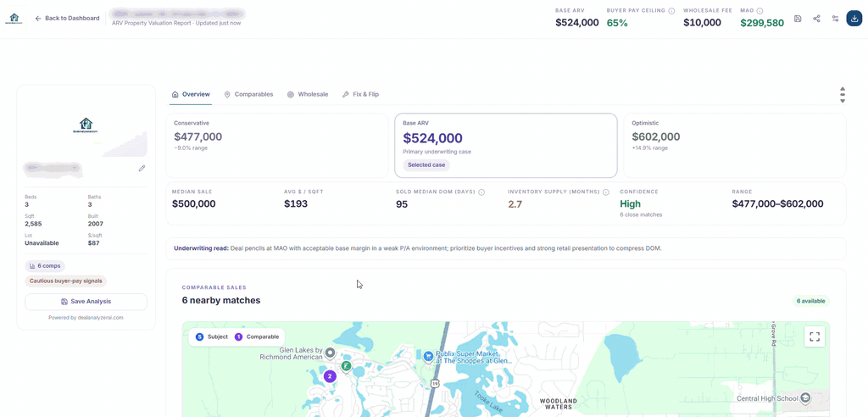This screenshot has height=417, width=868.
Task: Click the header Buyer Pay Ceiling 65%
Action: tap(617, 23)
